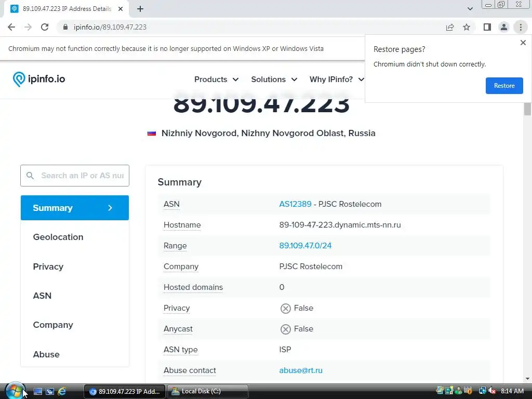
Task: Click the Hostname label
Action: 182,225
